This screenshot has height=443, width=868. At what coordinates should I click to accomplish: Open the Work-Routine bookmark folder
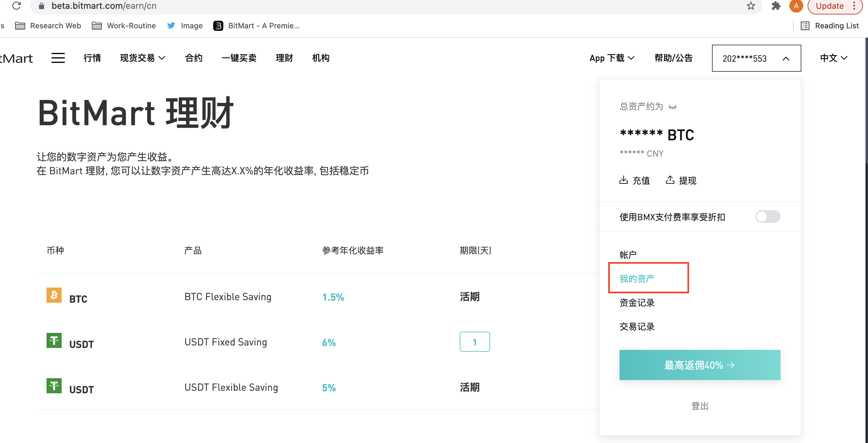[x=124, y=25]
